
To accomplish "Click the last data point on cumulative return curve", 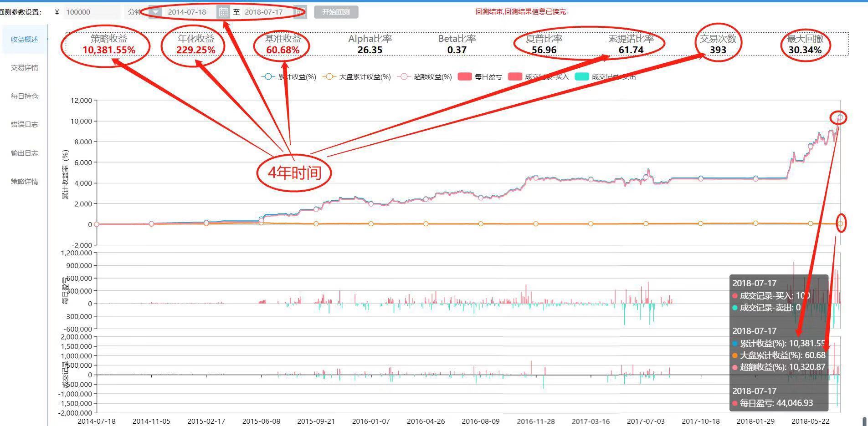I will point(840,118).
